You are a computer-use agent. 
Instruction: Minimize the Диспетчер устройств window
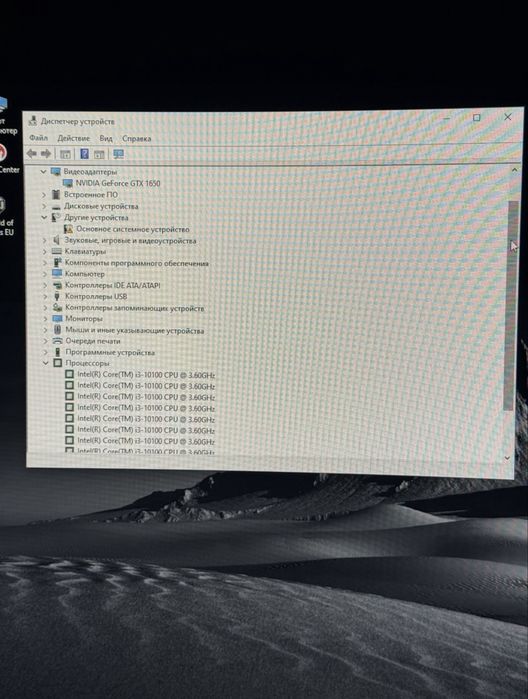pos(446,119)
